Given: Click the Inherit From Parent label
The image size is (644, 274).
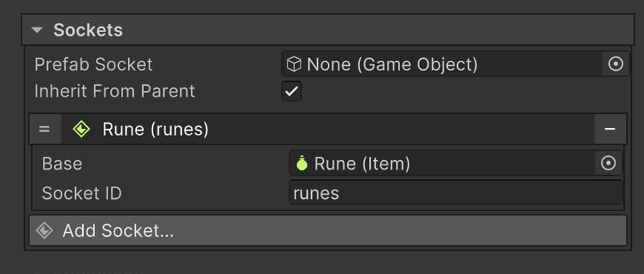Looking at the screenshot, I should click(x=114, y=91).
